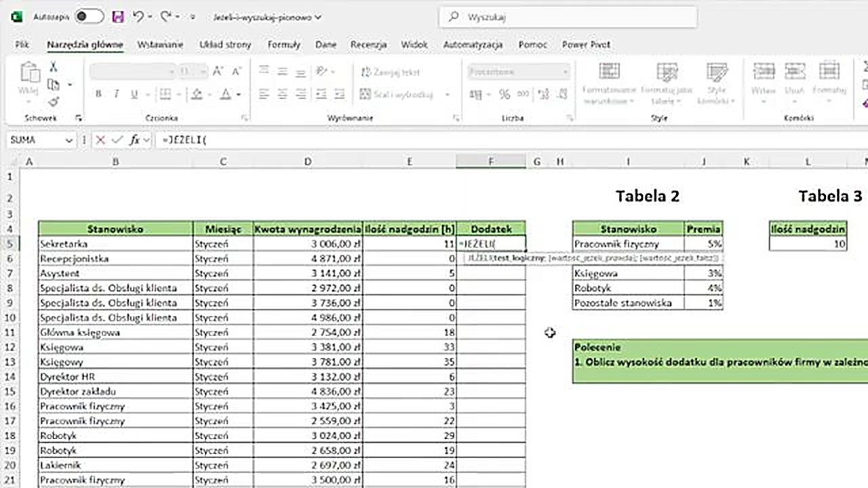
Task: Switch to the Formuły ribbon tab
Action: [283, 44]
